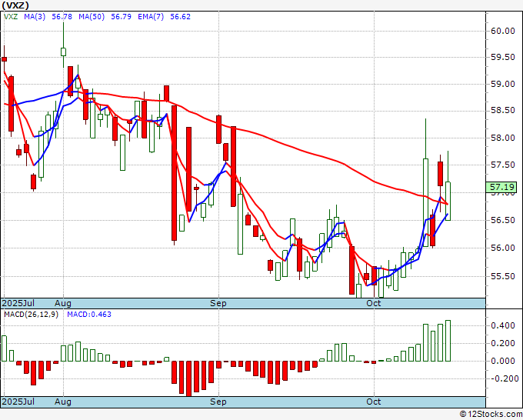Click the 55.50 price axis label

503,277
